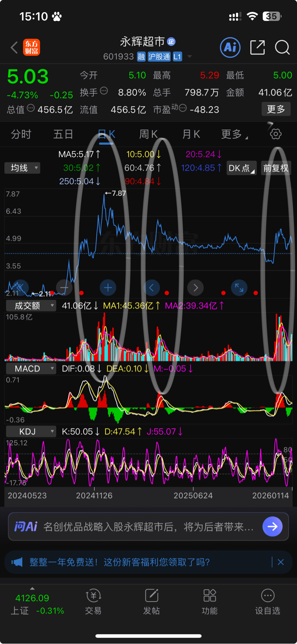Tap the 最高 5.29 value
The image size is (297, 644).
tap(210, 75)
